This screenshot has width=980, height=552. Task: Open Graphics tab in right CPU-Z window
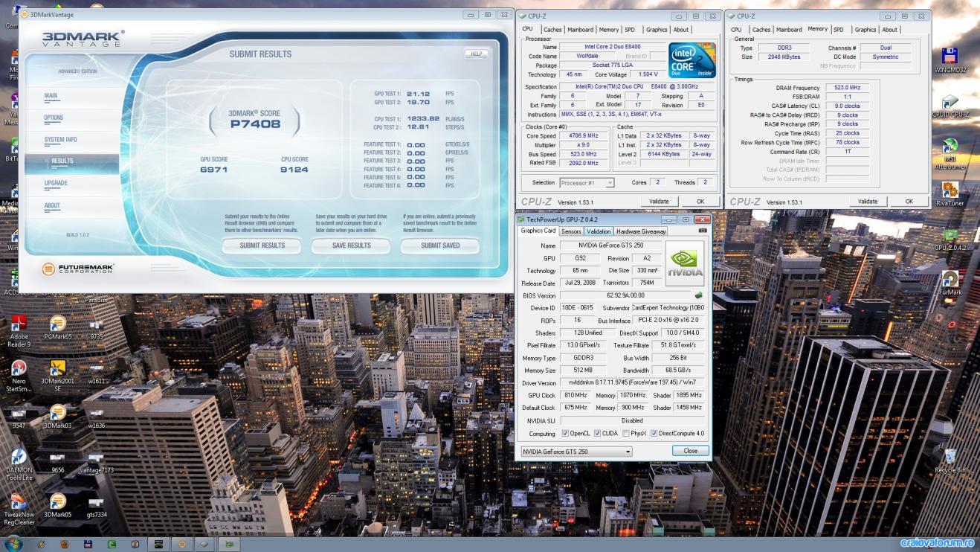[x=865, y=30]
